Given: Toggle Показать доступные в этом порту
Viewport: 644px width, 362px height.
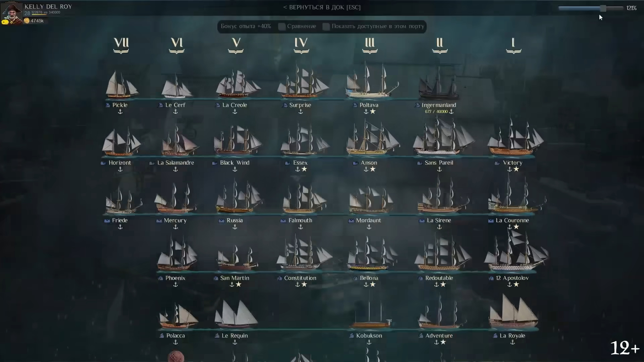Looking at the screenshot, I should (326, 26).
